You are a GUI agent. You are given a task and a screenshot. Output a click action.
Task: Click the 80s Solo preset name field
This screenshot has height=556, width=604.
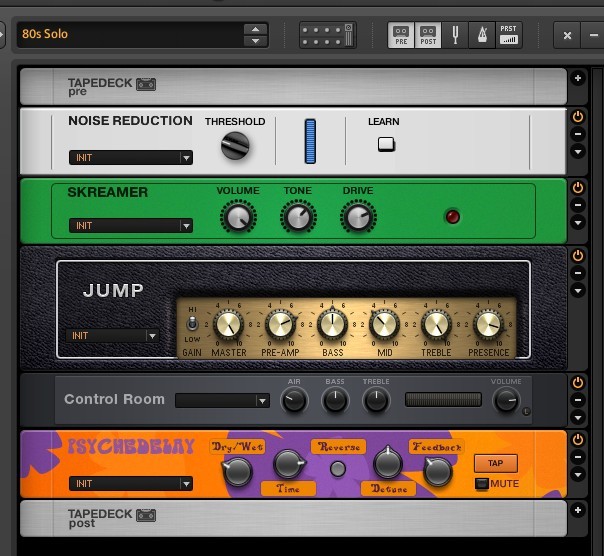click(130, 34)
